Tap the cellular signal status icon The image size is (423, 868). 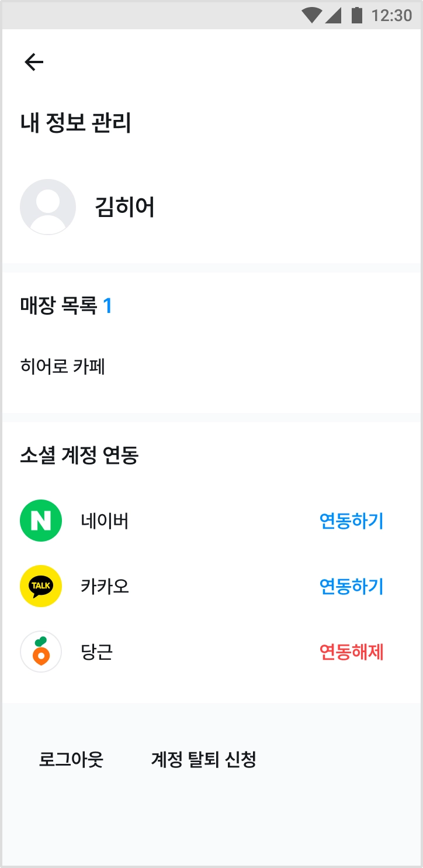pyautogui.click(x=333, y=16)
